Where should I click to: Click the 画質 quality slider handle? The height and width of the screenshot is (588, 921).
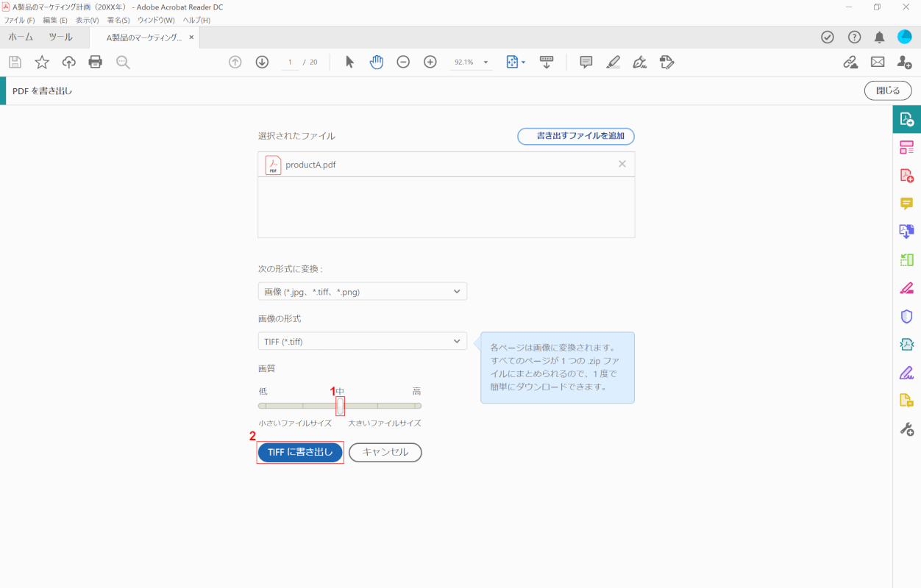click(x=340, y=406)
